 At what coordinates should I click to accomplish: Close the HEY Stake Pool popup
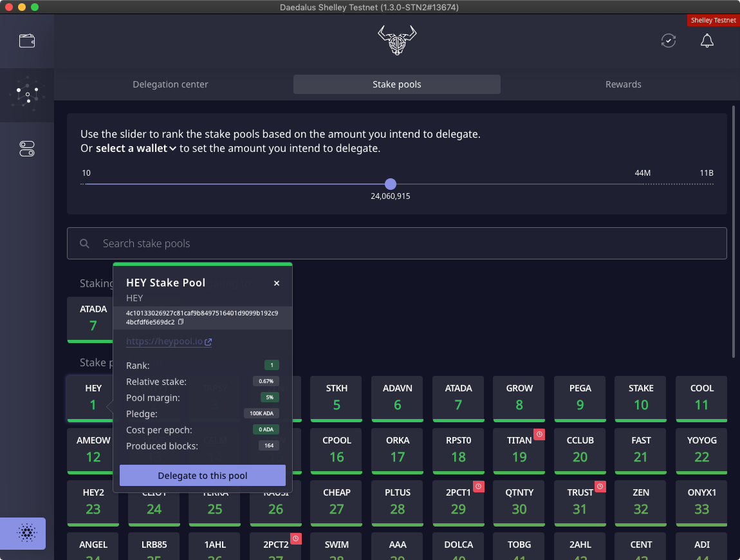point(277,283)
